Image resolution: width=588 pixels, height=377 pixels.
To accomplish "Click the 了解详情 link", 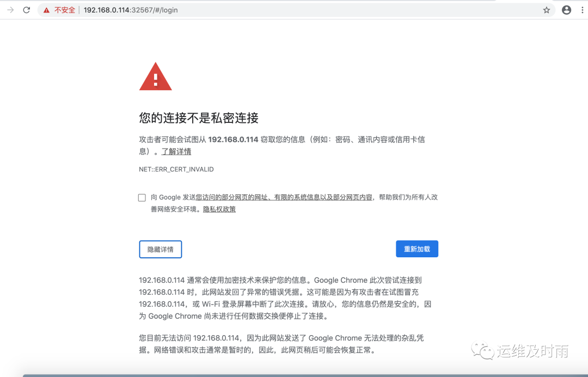I will (176, 151).
